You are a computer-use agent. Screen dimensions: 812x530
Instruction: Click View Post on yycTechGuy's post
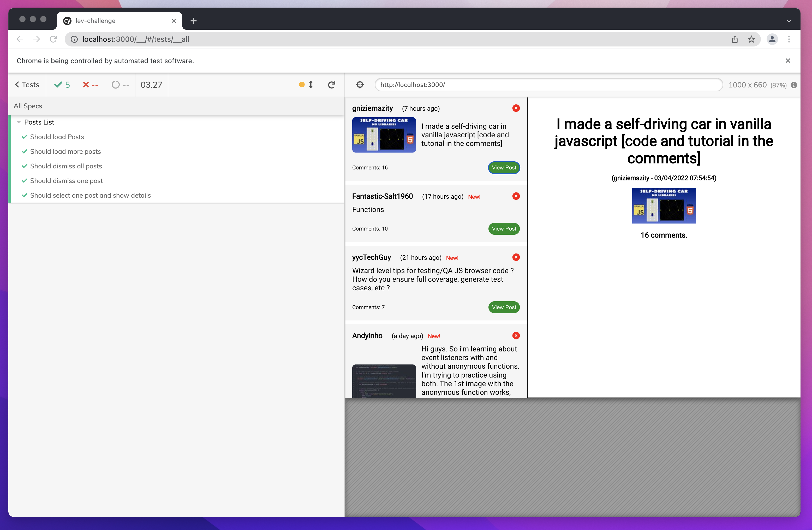tap(504, 307)
